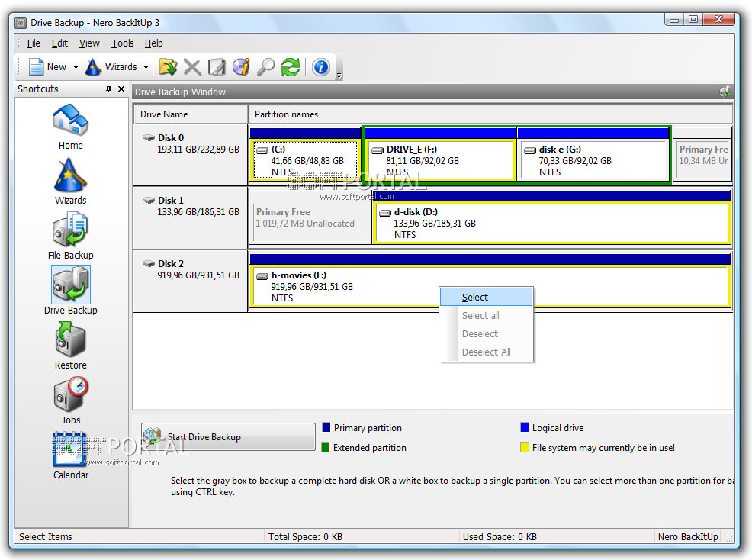Open Jobs shortcut
Viewport: 752px width, 560px height.
[70, 401]
